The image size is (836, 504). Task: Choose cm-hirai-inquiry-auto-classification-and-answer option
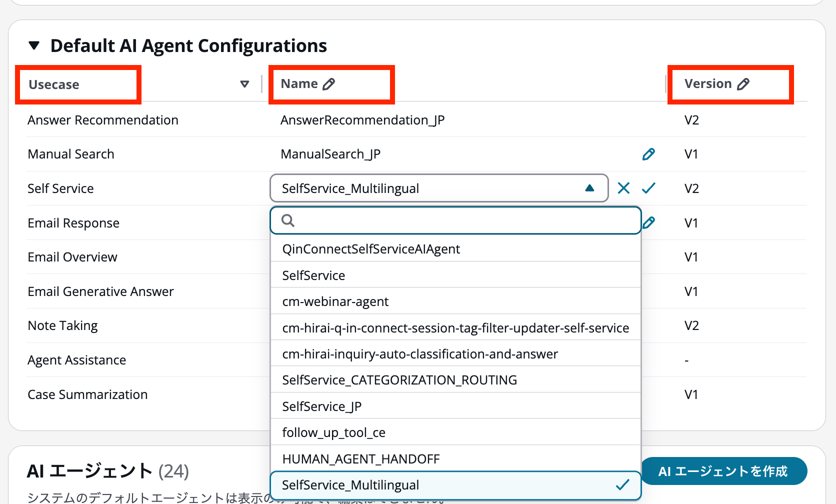click(x=419, y=354)
